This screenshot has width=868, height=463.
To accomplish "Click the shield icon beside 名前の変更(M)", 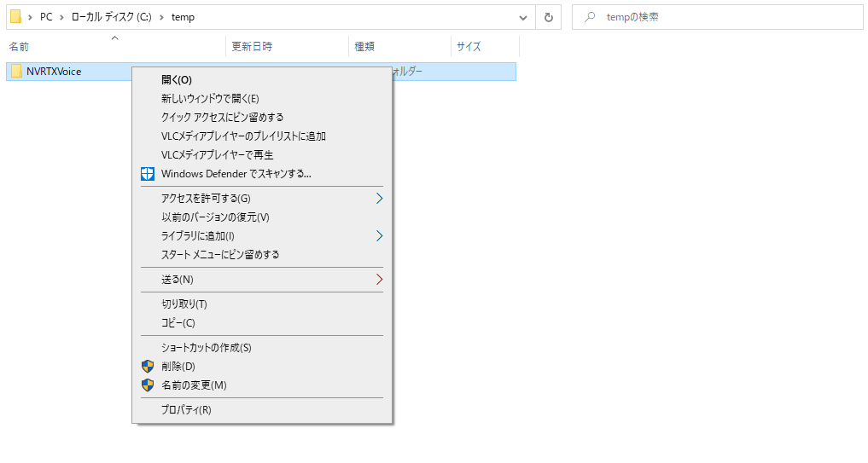I will click(x=148, y=385).
